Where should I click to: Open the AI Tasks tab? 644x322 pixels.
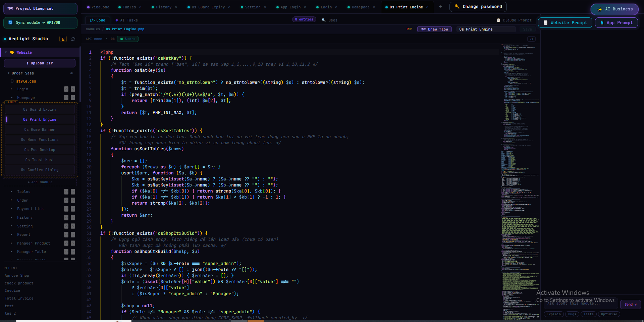pos(126,20)
